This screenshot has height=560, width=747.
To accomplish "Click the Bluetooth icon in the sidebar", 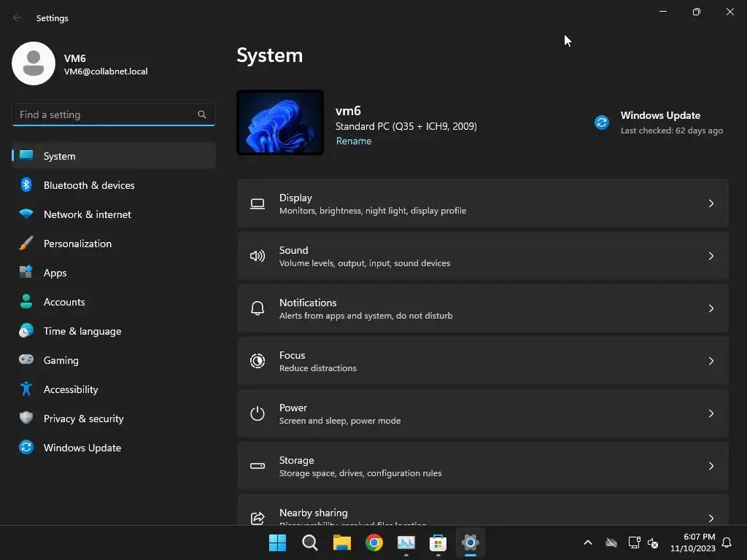I will pos(26,184).
